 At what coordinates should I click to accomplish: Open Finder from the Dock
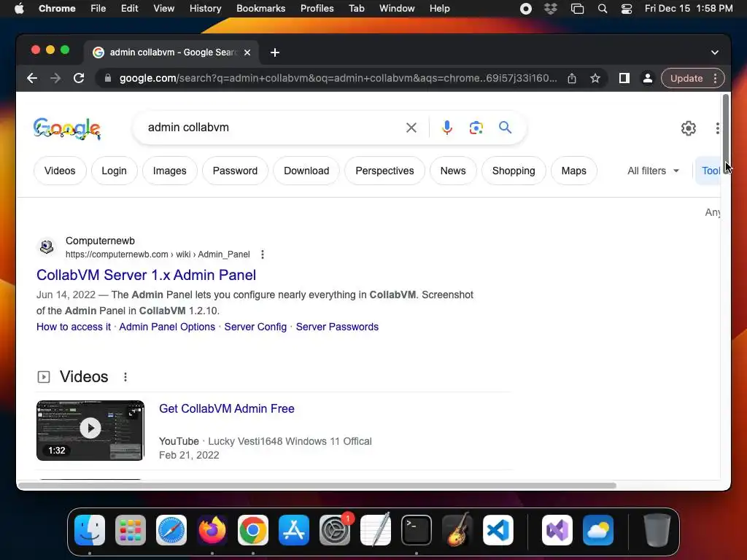click(x=90, y=530)
